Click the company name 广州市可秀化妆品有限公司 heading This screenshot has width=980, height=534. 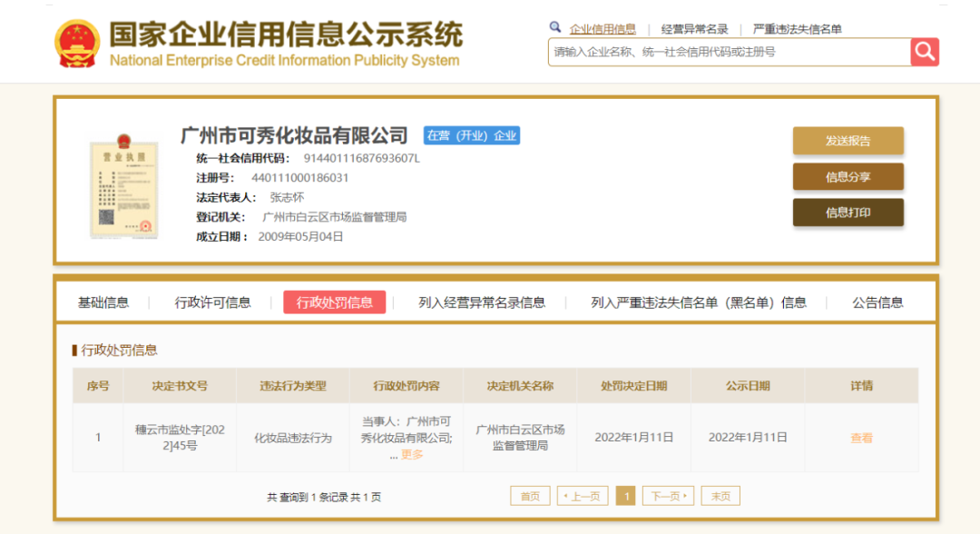294,135
